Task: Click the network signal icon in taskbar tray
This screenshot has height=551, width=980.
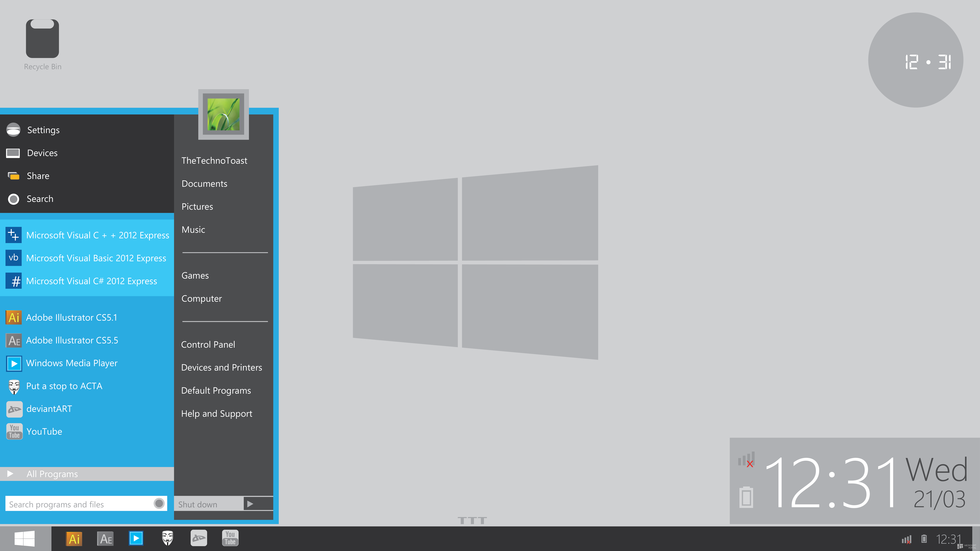Action: (907, 539)
